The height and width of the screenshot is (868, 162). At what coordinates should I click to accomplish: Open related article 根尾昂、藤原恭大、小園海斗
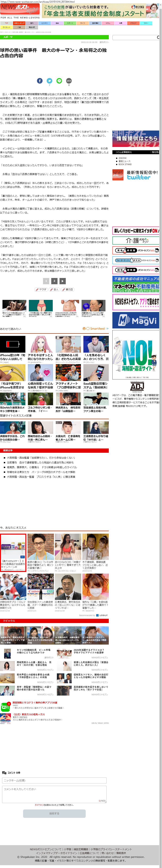pyautogui.click(x=42, y=467)
